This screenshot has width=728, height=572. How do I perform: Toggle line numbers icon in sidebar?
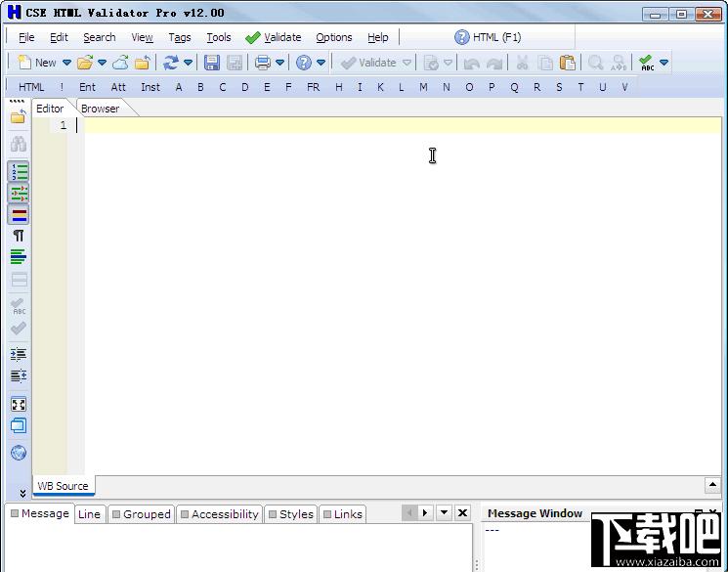click(x=19, y=171)
